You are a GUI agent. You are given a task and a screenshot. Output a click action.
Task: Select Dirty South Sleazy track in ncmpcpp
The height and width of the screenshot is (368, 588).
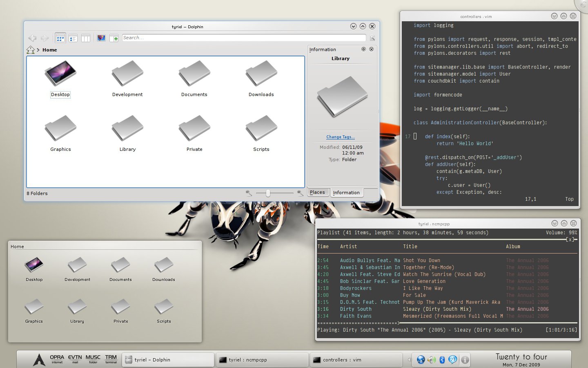click(x=447, y=309)
